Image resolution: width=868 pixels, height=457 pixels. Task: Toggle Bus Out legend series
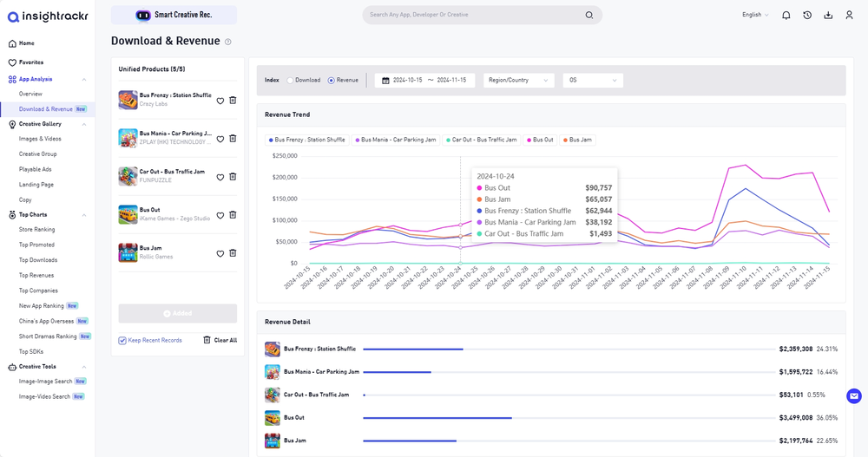pos(540,140)
